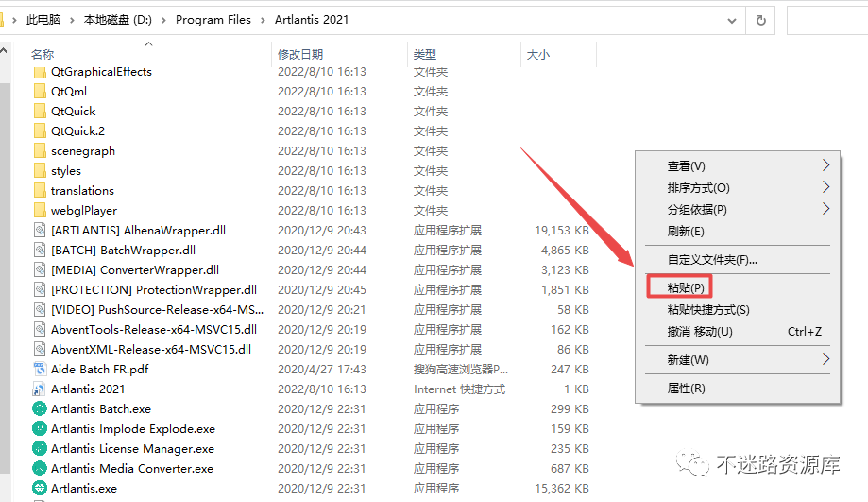Click the translations folder icon
868x502 pixels.
[40, 191]
